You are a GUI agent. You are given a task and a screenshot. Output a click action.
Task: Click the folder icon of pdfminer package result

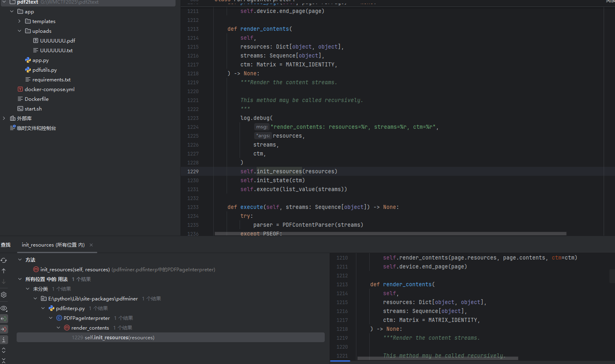pos(44,298)
